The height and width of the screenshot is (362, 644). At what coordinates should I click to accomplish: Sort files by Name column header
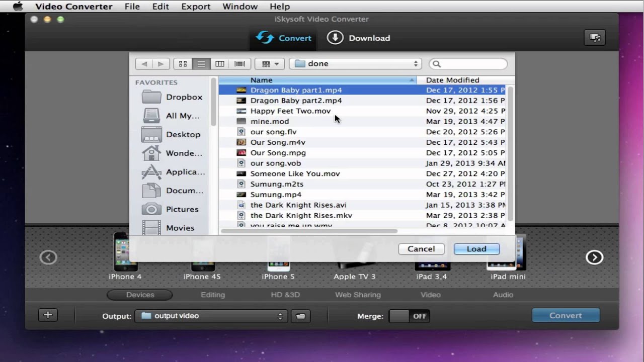318,80
